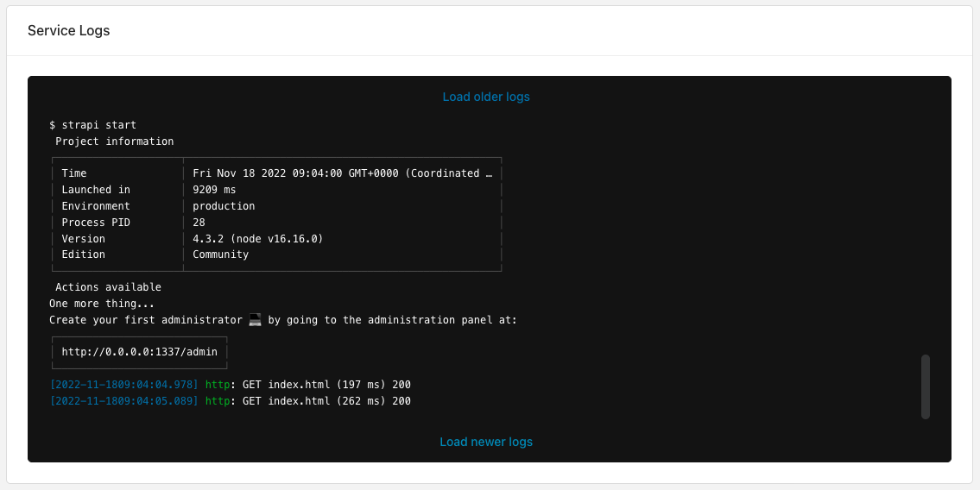
Task: Click the Version row label
Action: tap(83, 238)
